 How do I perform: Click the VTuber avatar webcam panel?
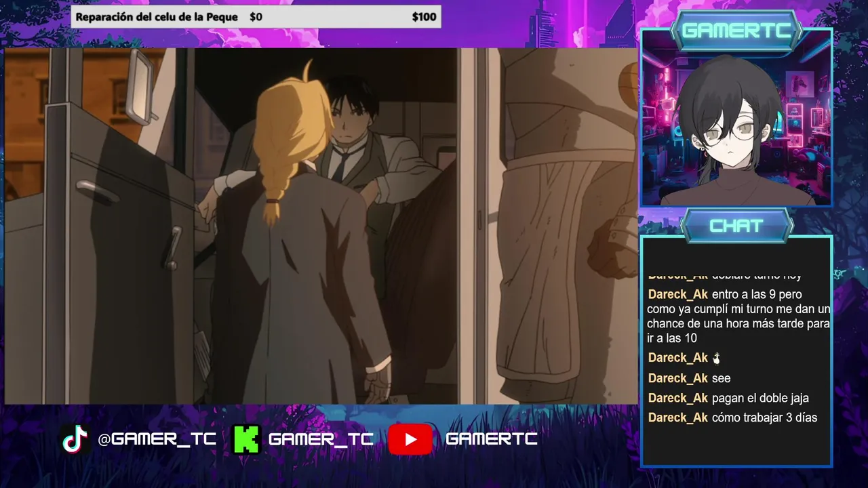(x=736, y=119)
